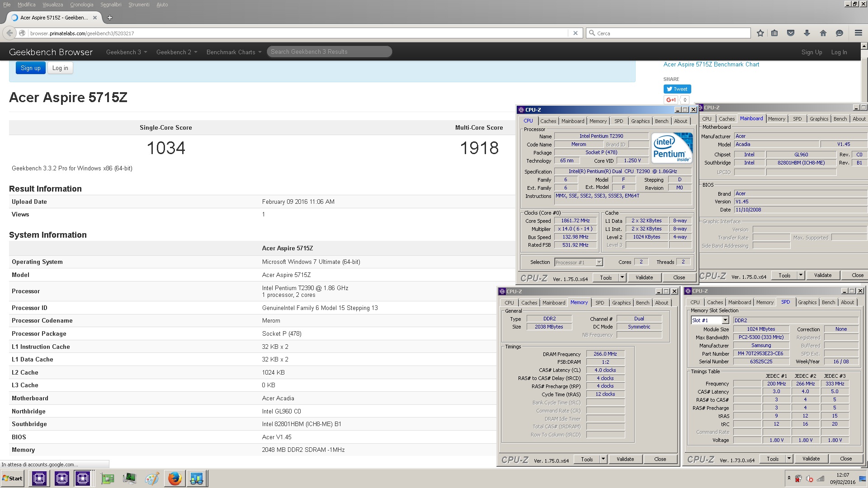Expand Tools arrow in CPU-Z Mainboard window
This screenshot has height=488, width=868.
801,275
